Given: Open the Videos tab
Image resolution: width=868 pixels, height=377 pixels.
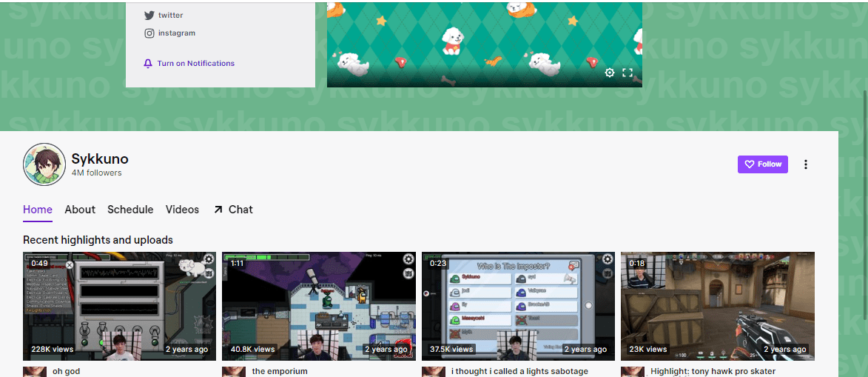Looking at the screenshot, I should coord(182,210).
